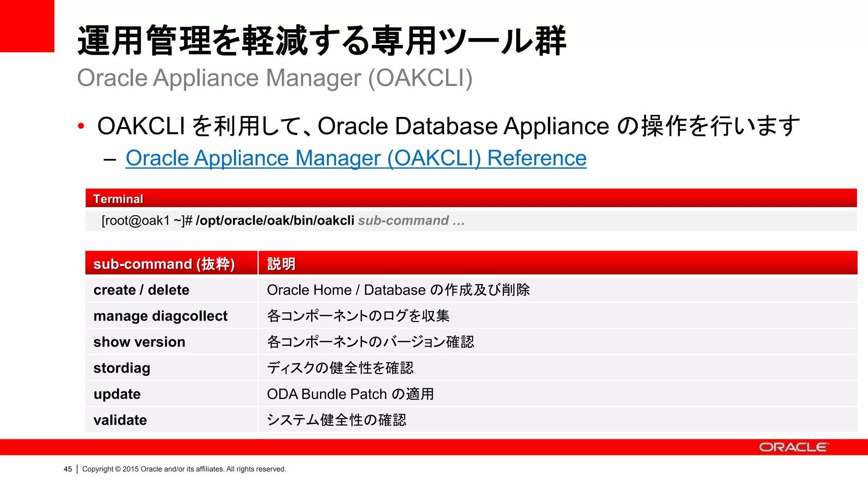Select the 'create / delete' sub-command cell
The image size is (868, 488).
click(171, 290)
